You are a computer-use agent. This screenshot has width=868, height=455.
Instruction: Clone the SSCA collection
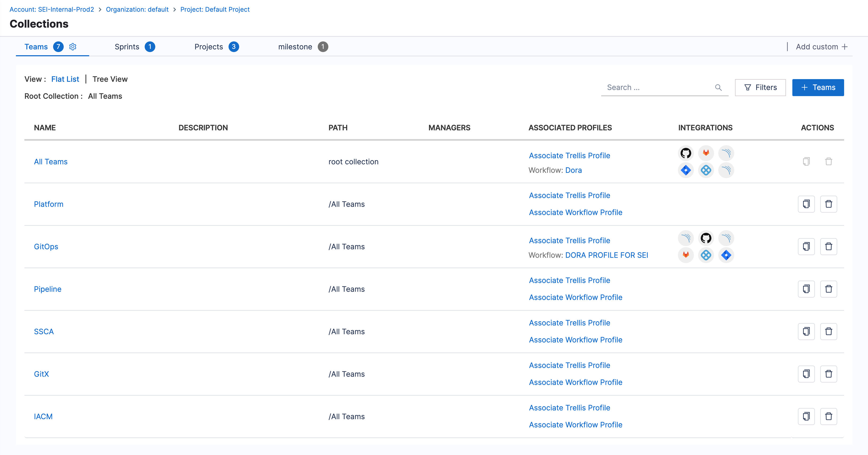806,331
